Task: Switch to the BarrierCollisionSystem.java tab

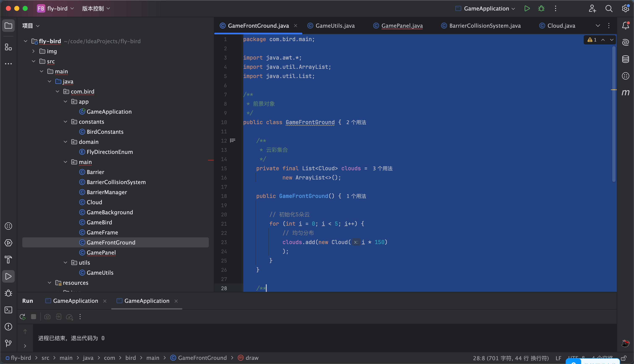Action: pos(481,26)
